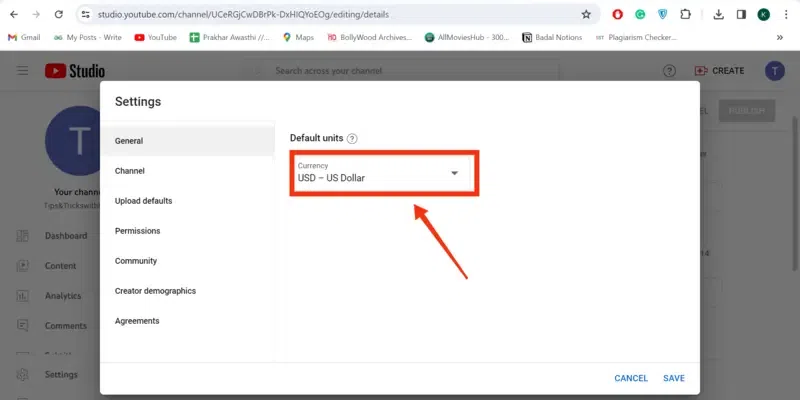Open My Posts - Write bookmark
800x400 pixels.
click(88, 37)
